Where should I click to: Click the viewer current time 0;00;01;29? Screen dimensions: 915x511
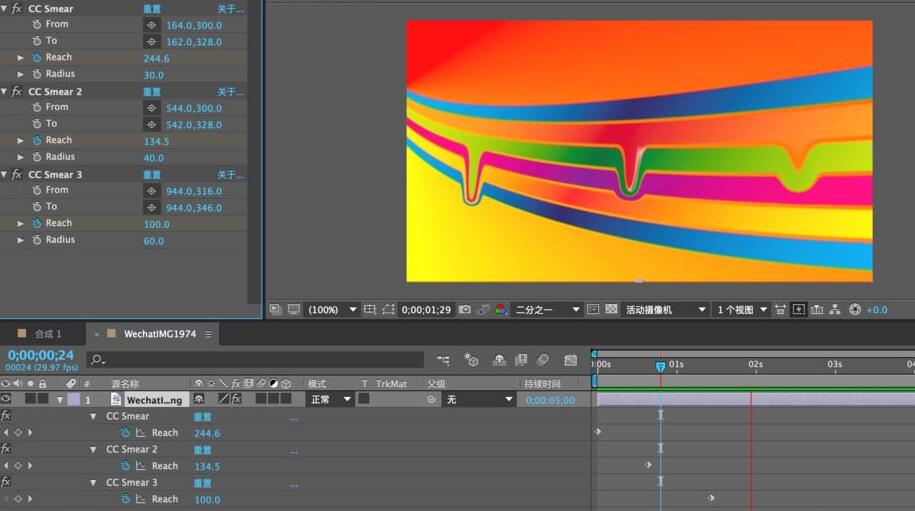point(426,310)
